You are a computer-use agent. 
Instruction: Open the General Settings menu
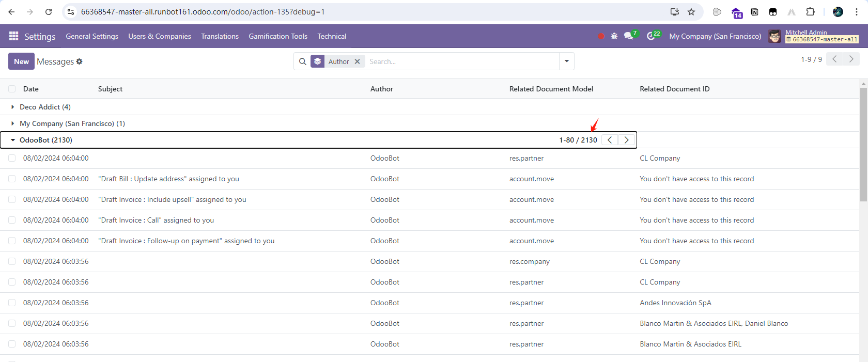click(92, 36)
